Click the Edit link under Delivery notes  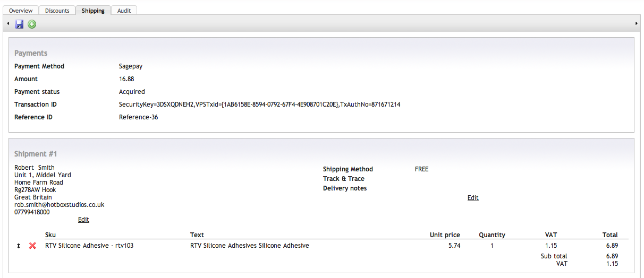[x=473, y=198]
